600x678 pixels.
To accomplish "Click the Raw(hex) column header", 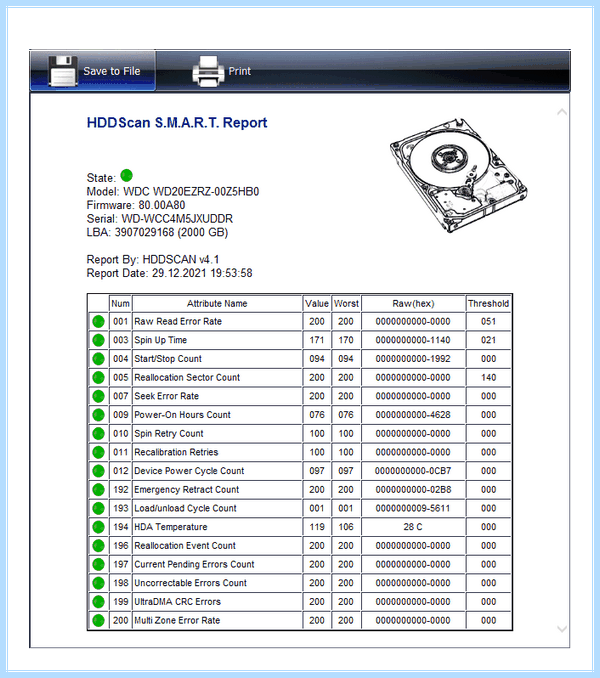I will 413,304.
